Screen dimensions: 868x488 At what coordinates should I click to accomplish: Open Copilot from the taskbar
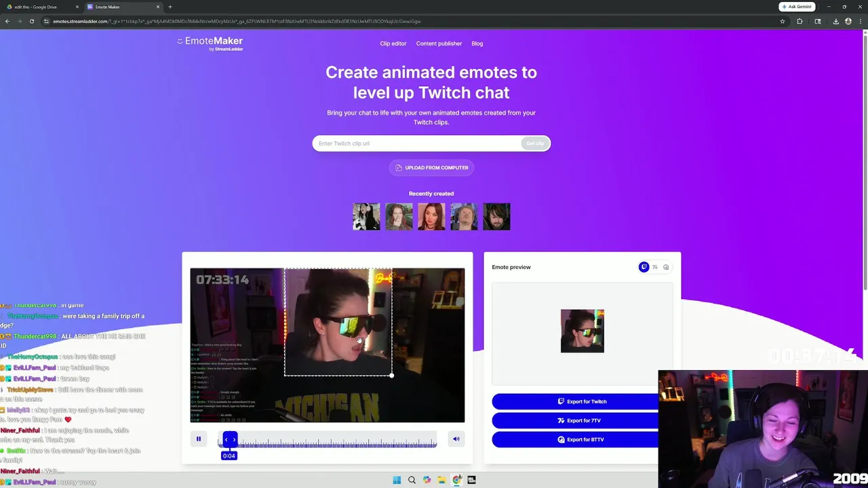(427, 480)
